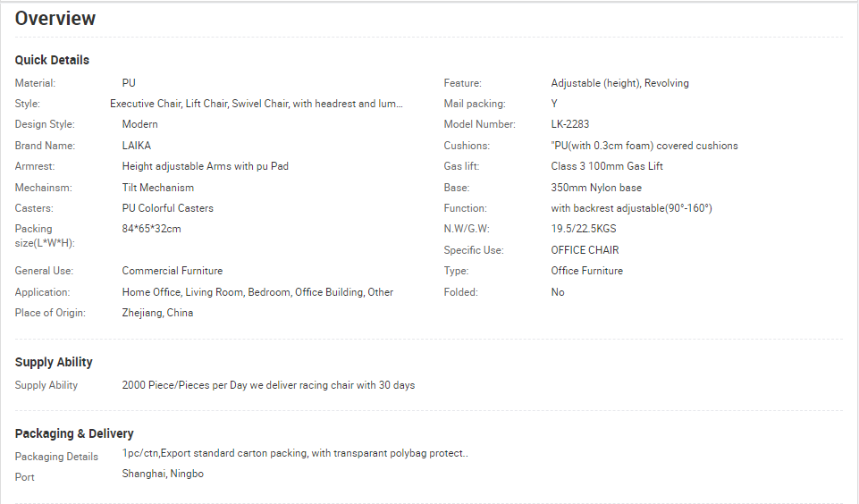Select the packing size 84*65*32cm
Screen dimensions: 859x504
click(x=151, y=229)
